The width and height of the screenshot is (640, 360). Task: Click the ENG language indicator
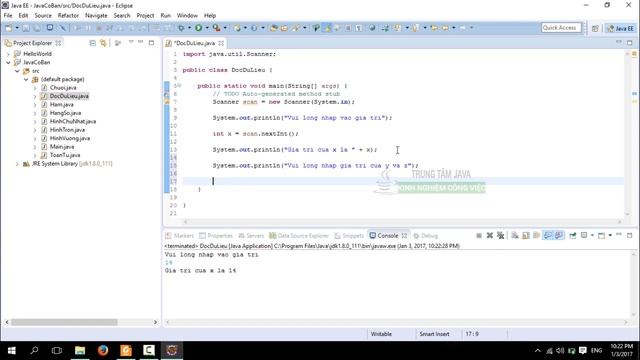(x=596, y=350)
